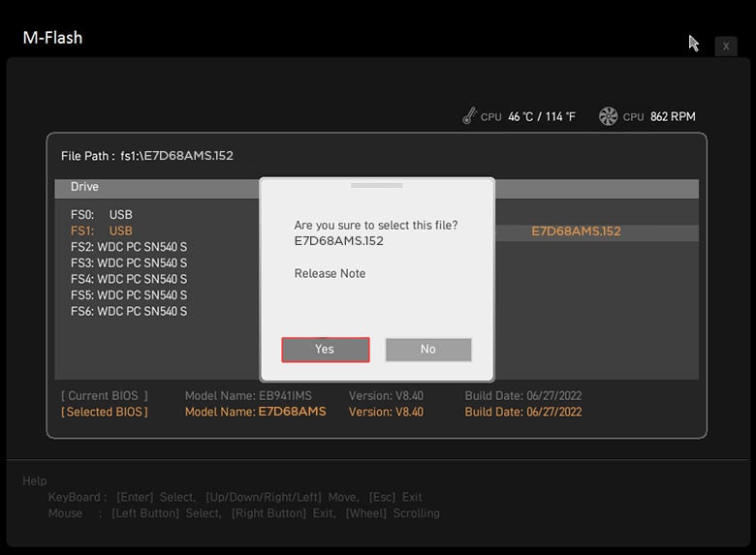
Task: Click the orange Build Date: 06/27/2022 of Selected BIOS
Action: pyautogui.click(x=523, y=412)
